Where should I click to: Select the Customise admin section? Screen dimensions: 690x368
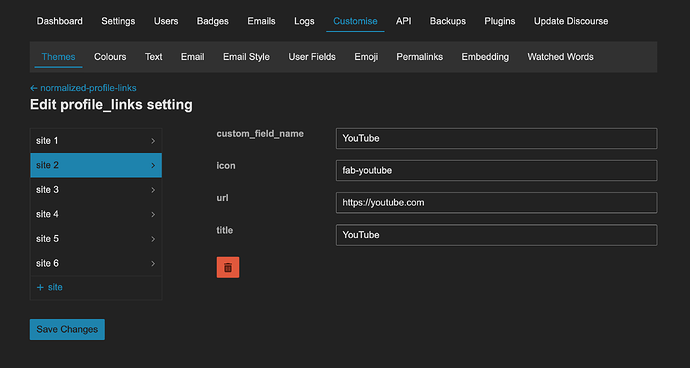click(x=355, y=21)
